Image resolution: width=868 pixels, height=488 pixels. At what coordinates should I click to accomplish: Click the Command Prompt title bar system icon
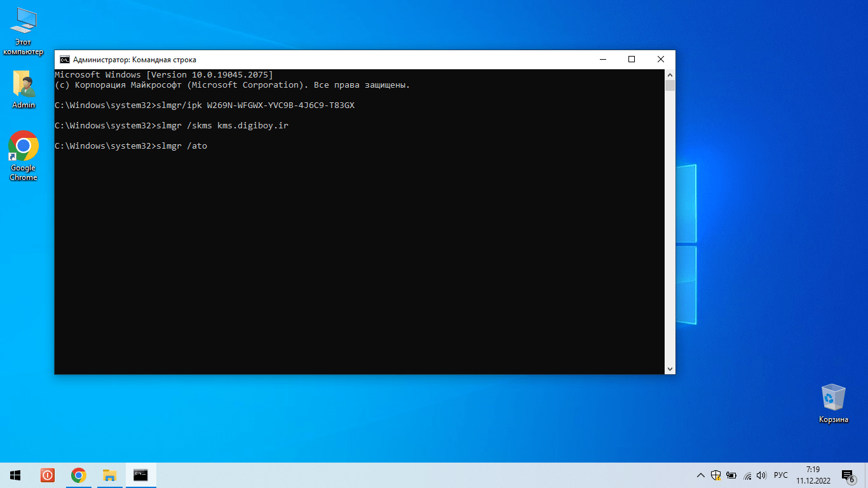point(65,60)
